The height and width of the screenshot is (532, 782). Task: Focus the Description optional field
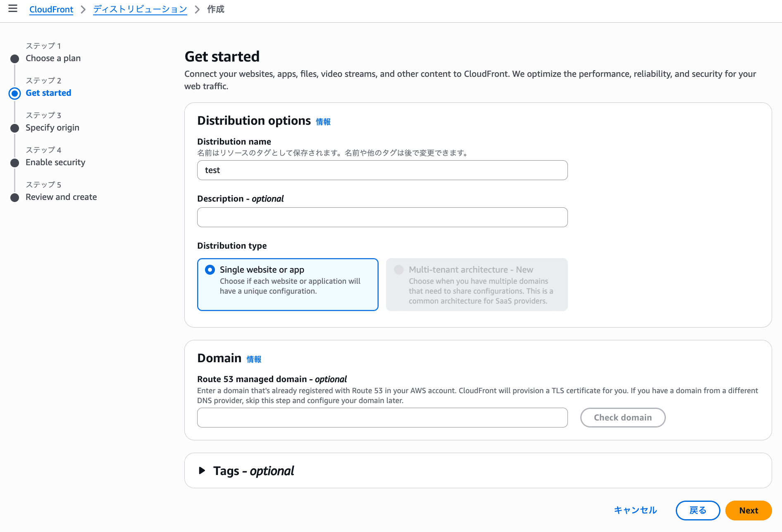point(382,217)
